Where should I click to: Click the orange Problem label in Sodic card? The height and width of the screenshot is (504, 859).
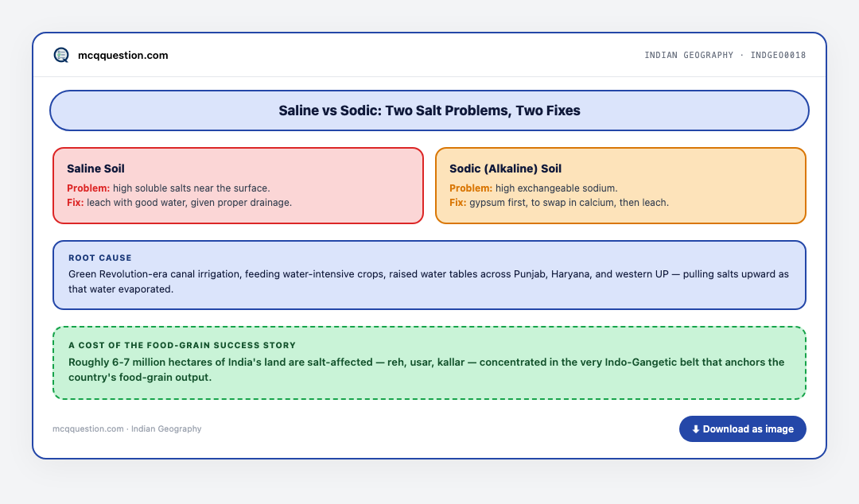pyautogui.click(x=471, y=188)
